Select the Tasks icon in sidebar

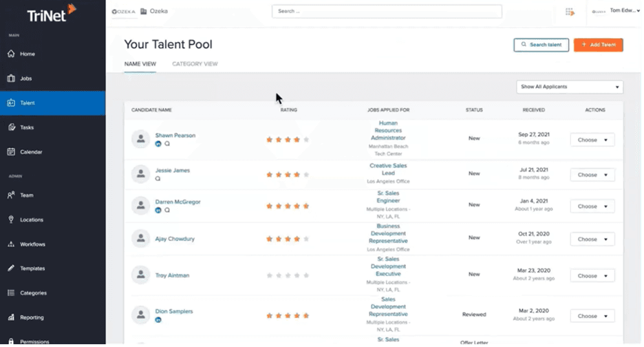pos(11,127)
